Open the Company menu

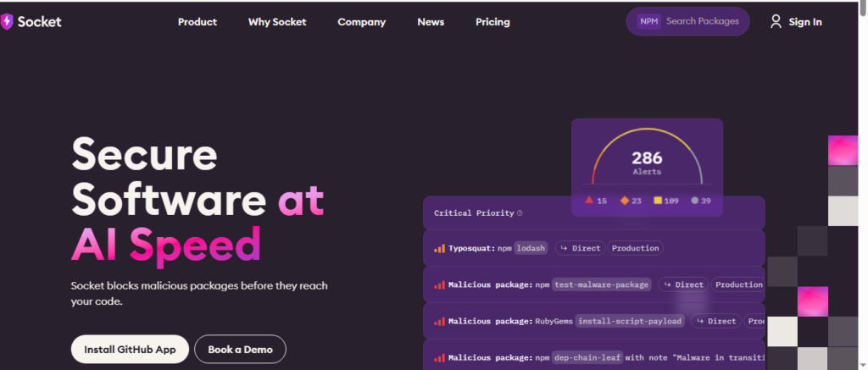pyautogui.click(x=361, y=22)
